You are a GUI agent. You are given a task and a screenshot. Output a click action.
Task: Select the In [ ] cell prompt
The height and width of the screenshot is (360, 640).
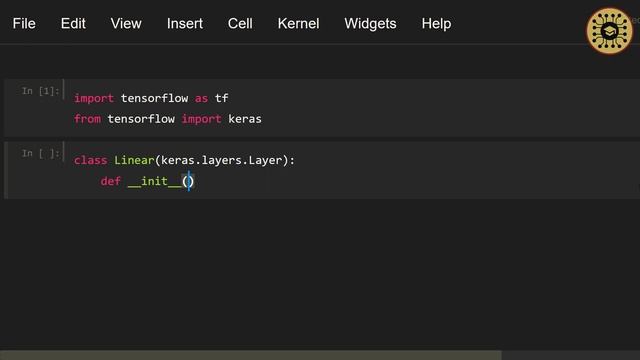point(40,153)
